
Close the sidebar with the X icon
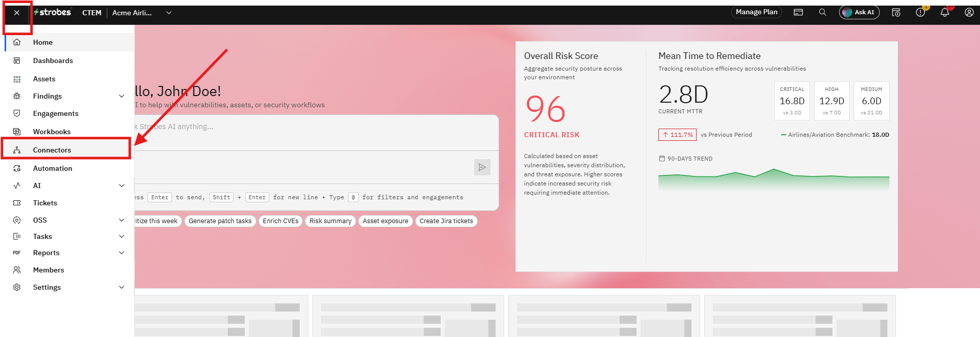tap(17, 13)
